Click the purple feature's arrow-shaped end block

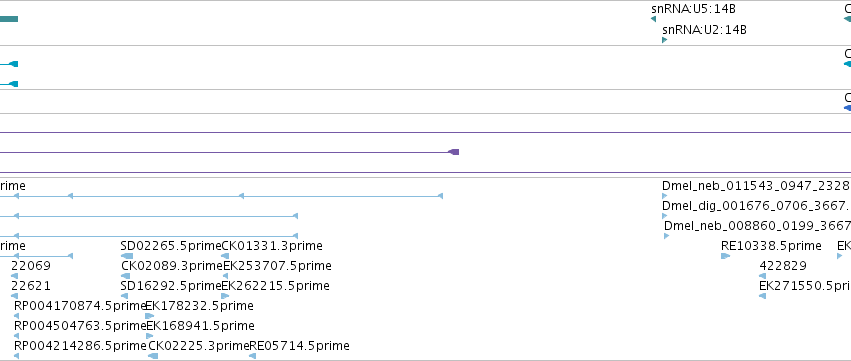(x=454, y=152)
